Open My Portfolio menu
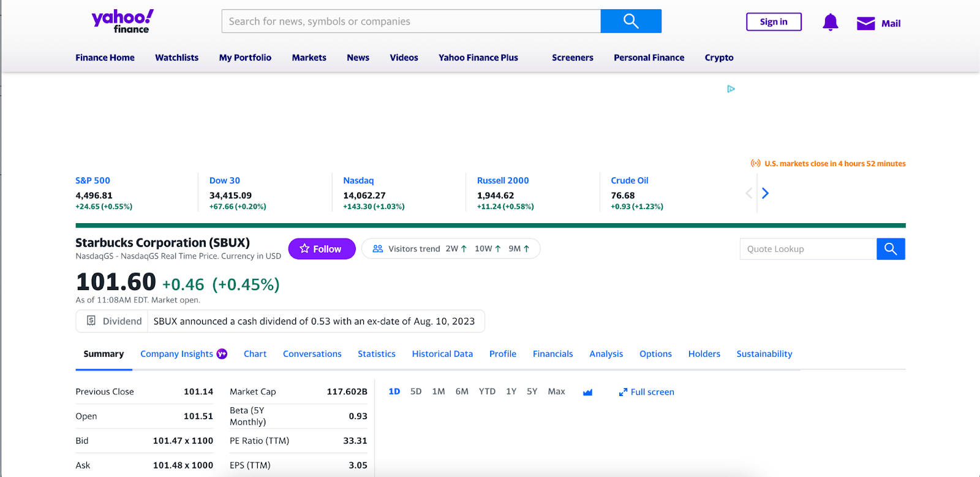Viewport: 980px width, 477px height. 245,58
